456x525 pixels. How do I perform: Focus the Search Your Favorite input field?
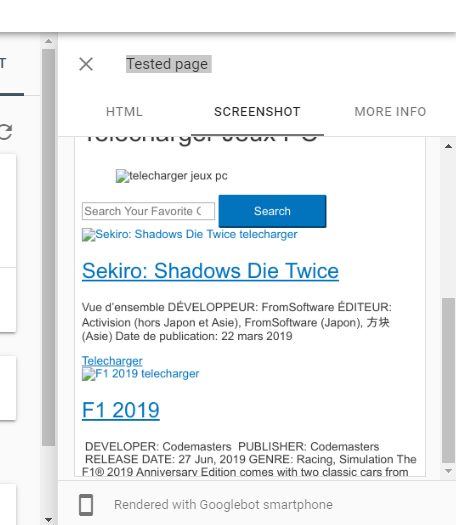[148, 211]
